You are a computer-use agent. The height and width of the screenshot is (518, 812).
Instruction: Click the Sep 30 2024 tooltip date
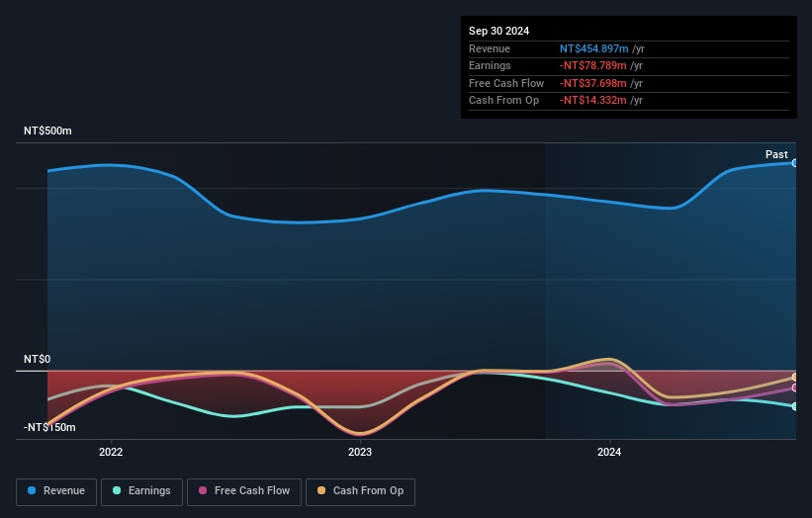(498, 31)
